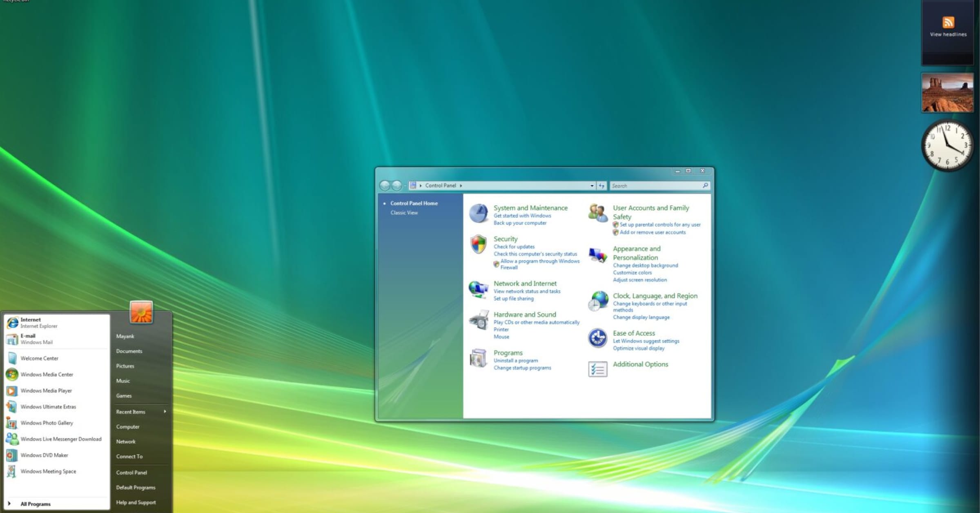Expand All Programs in Start menu
980x513 pixels.
pyautogui.click(x=35, y=504)
